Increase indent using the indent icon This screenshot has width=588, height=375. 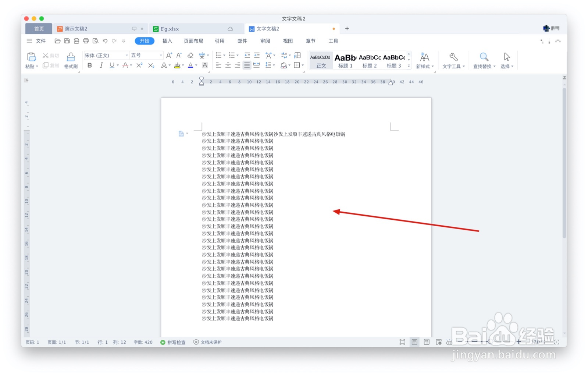click(257, 55)
